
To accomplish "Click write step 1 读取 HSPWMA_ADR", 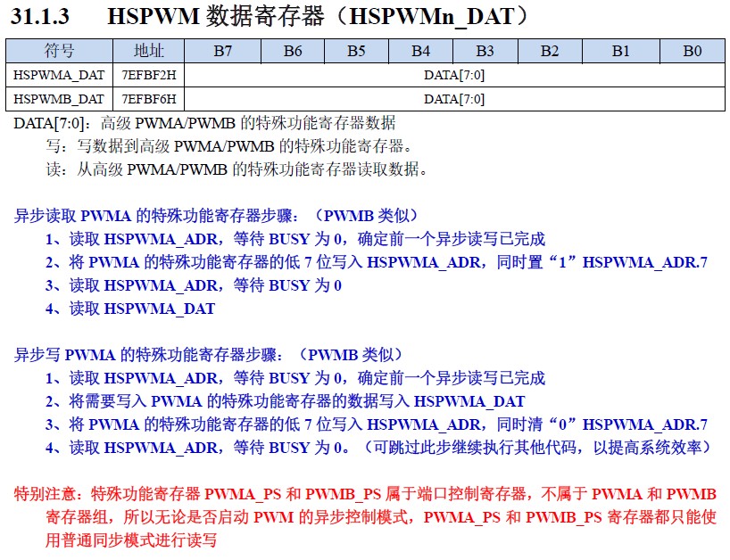I will tap(295, 378).
